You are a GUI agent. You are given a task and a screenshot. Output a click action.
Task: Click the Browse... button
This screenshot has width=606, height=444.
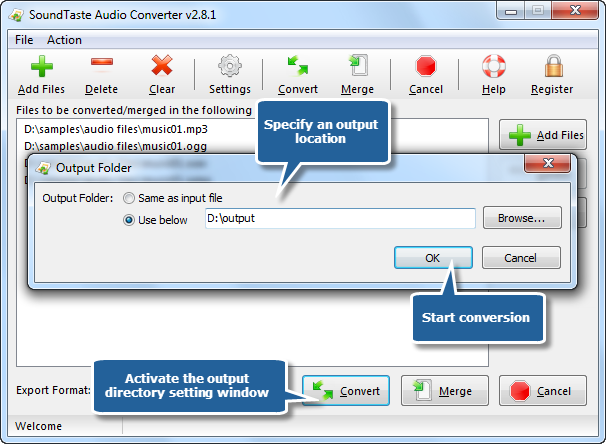tap(522, 218)
